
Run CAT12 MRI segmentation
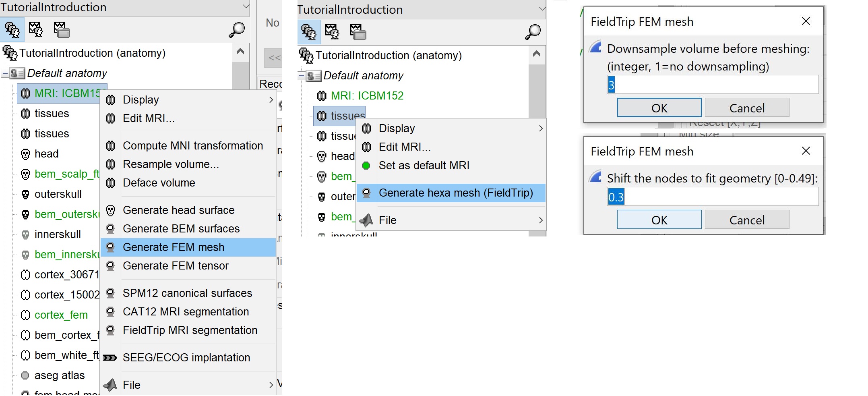(x=186, y=312)
